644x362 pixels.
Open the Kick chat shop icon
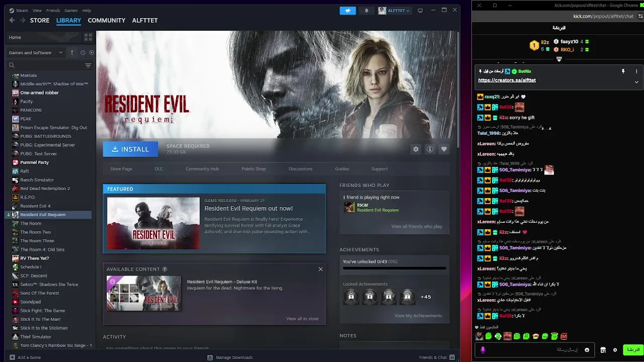point(603,350)
